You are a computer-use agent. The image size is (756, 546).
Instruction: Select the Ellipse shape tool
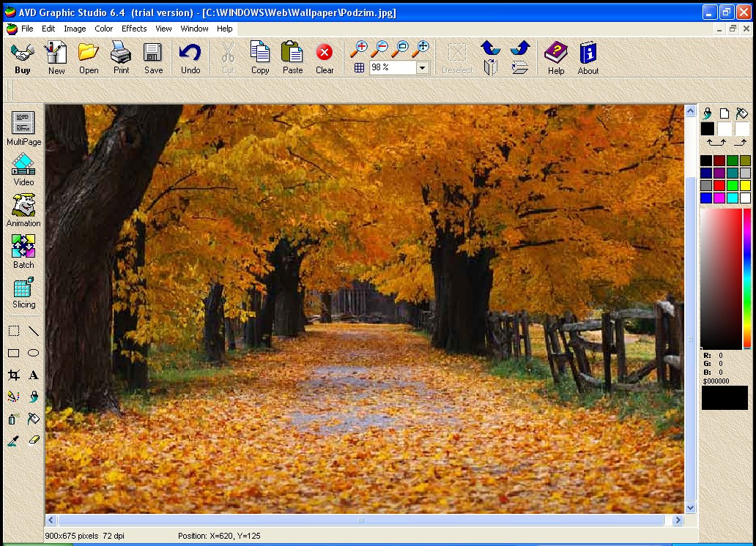[33, 354]
